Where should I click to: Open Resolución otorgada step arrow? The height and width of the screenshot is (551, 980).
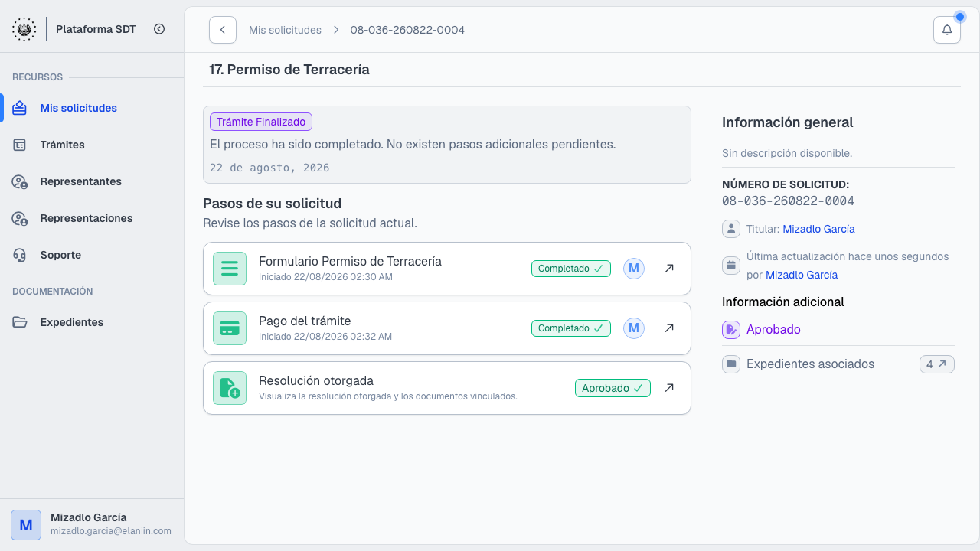[669, 388]
